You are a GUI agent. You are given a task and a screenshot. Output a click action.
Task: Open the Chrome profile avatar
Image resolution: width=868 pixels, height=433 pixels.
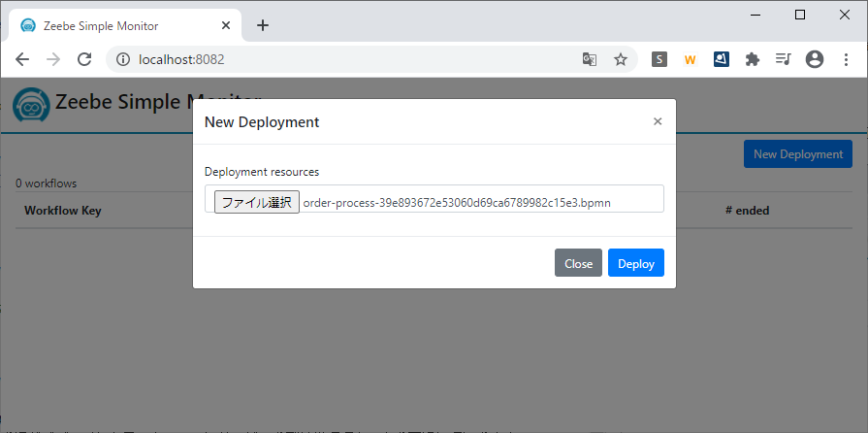pyautogui.click(x=815, y=59)
